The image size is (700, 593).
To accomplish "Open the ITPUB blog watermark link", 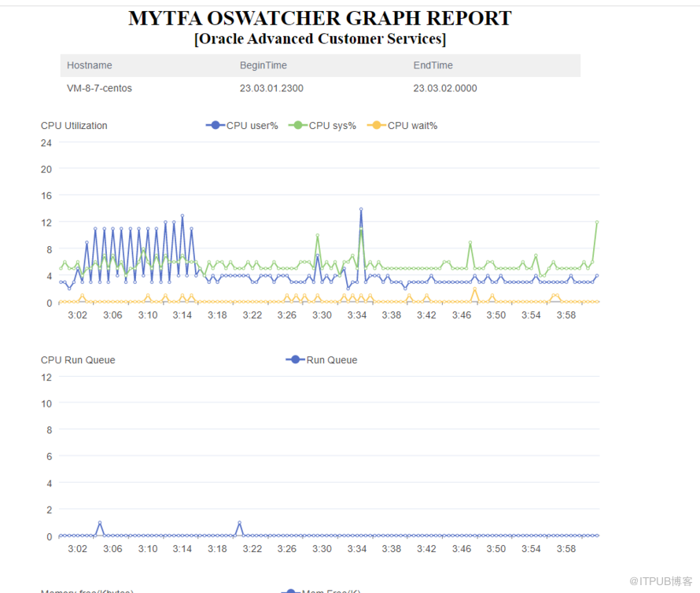I will point(661,580).
